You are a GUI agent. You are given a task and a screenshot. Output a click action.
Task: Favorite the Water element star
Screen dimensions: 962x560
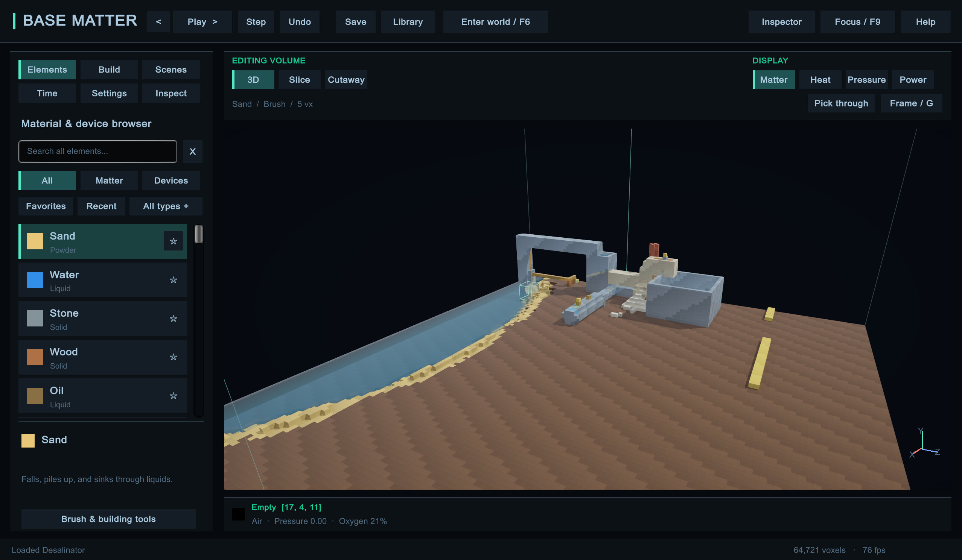click(x=173, y=280)
